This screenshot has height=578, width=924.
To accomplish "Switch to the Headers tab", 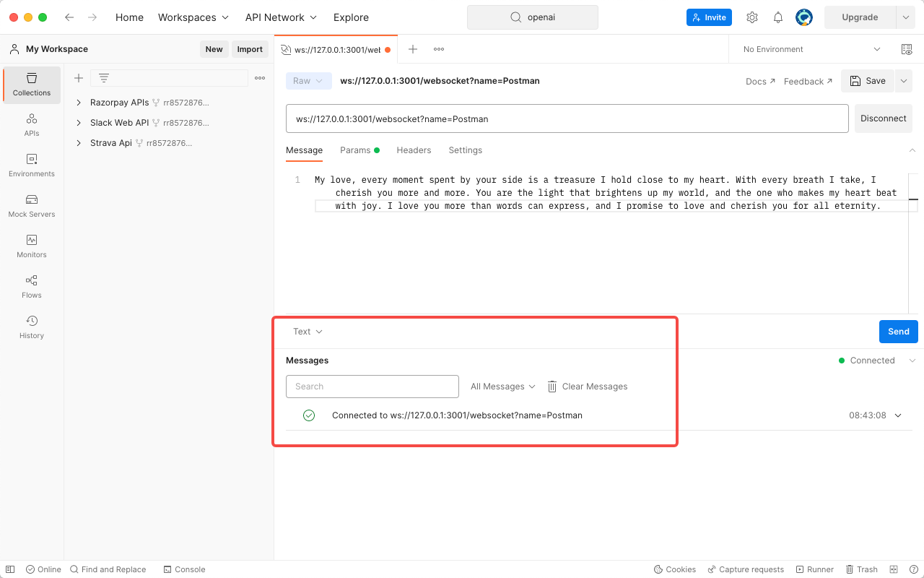I will pyautogui.click(x=414, y=150).
